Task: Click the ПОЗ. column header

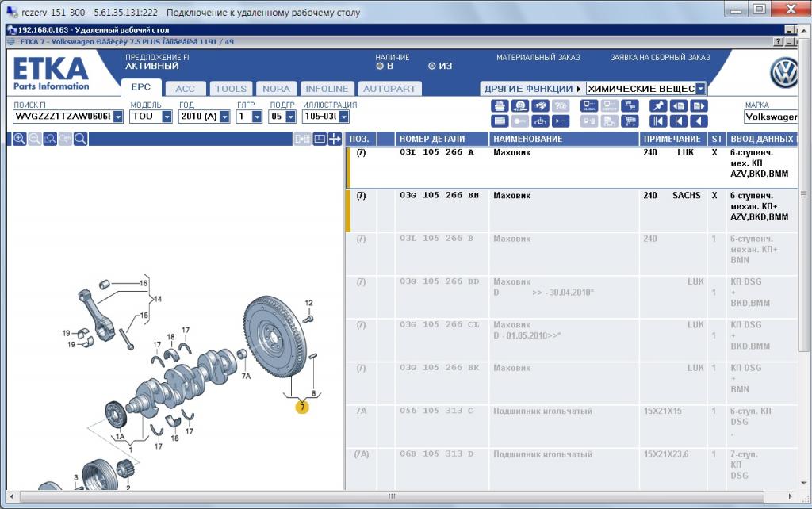Action: pyautogui.click(x=361, y=139)
